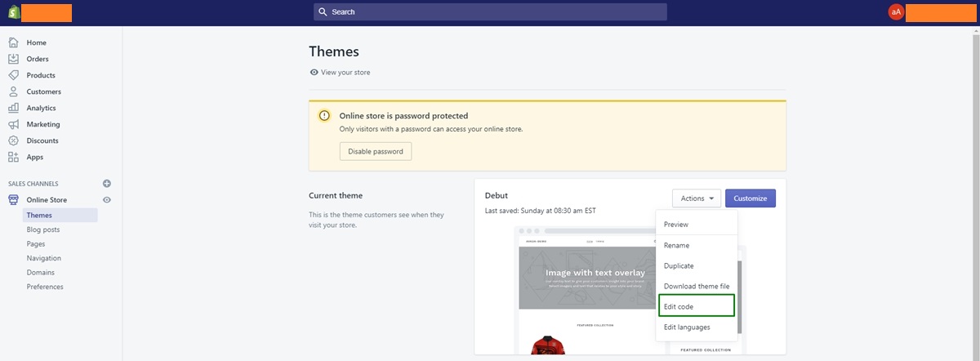Open the Analytics section

[41, 108]
